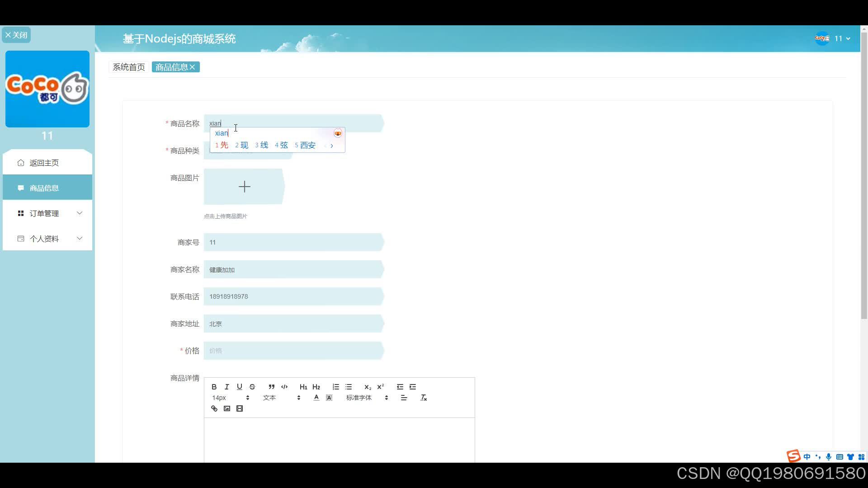Click the 价格 input field
Screen dimensions: 868x488
click(293, 351)
